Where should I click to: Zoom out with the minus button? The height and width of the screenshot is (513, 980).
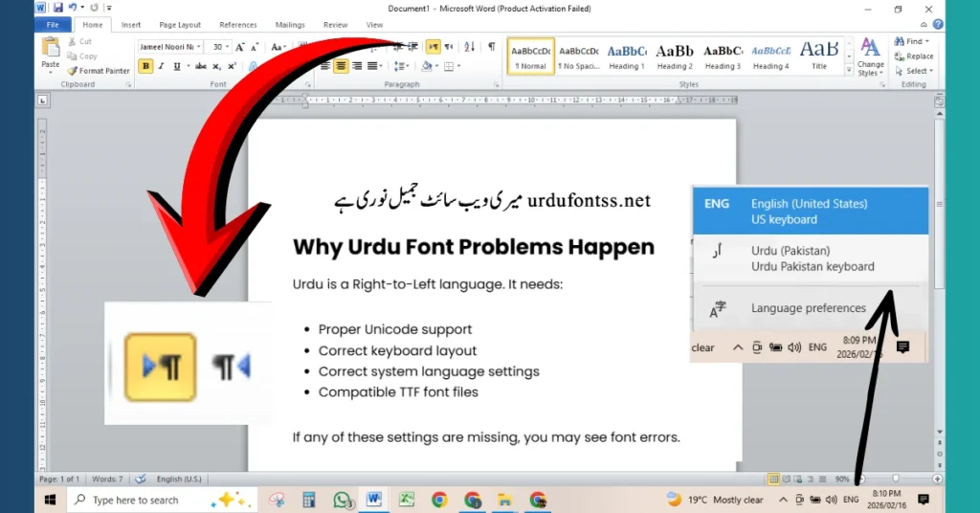[x=860, y=480]
